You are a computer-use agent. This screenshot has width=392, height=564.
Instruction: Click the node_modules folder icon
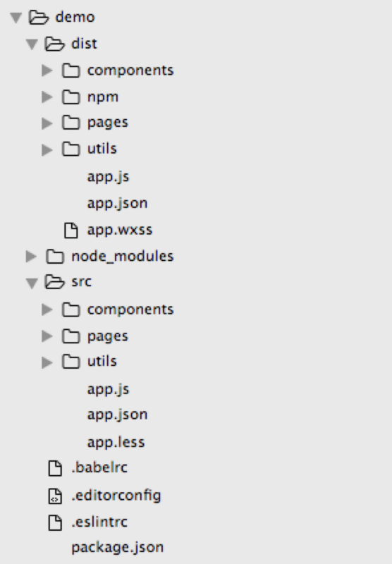pos(55,257)
